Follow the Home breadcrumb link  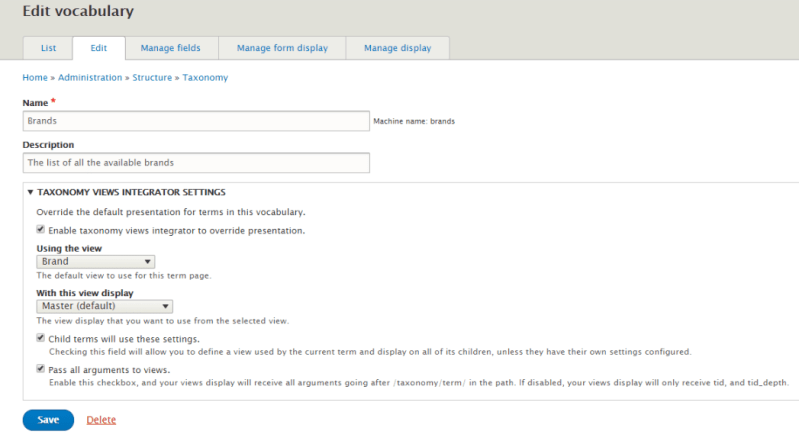pyautogui.click(x=35, y=77)
